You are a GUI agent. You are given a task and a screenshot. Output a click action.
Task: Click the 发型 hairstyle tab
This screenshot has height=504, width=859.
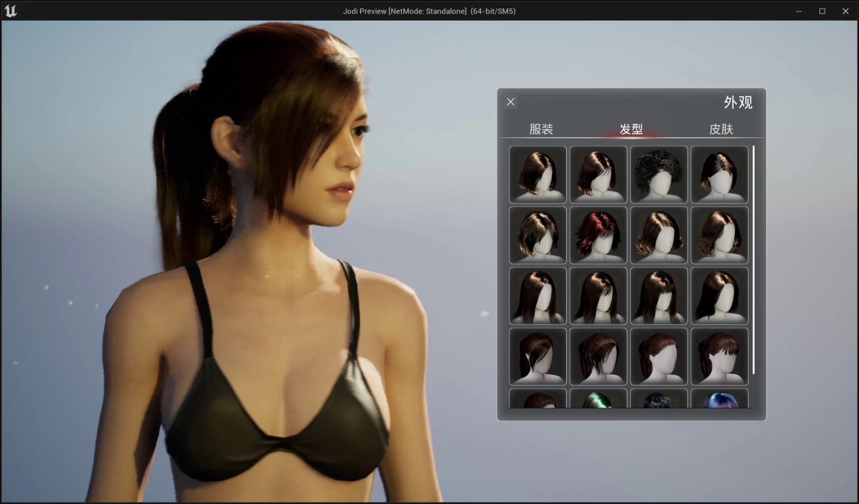(x=631, y=129)
